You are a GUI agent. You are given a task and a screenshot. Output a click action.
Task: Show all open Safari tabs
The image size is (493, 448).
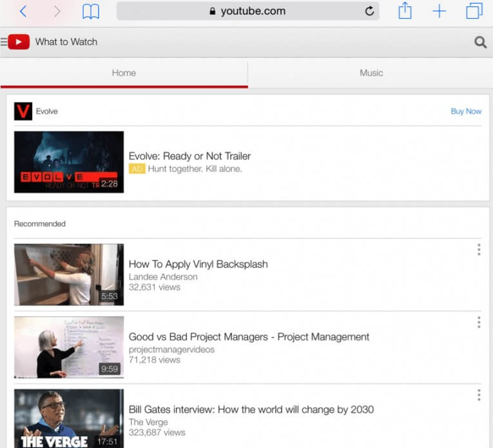click(x=474, y=11)
